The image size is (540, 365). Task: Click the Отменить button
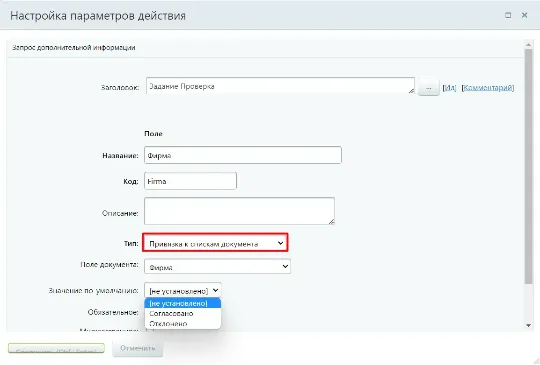point(137,348)
